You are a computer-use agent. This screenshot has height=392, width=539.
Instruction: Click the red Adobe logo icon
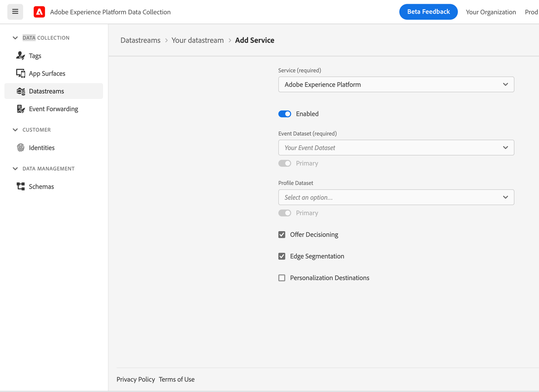click(39, 12)
